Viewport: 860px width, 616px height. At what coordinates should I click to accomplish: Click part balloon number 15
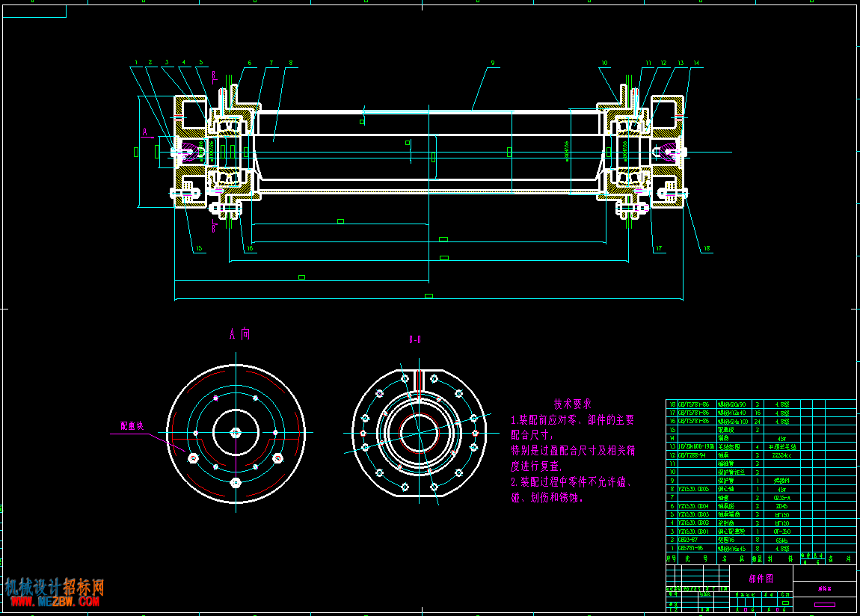199,248
